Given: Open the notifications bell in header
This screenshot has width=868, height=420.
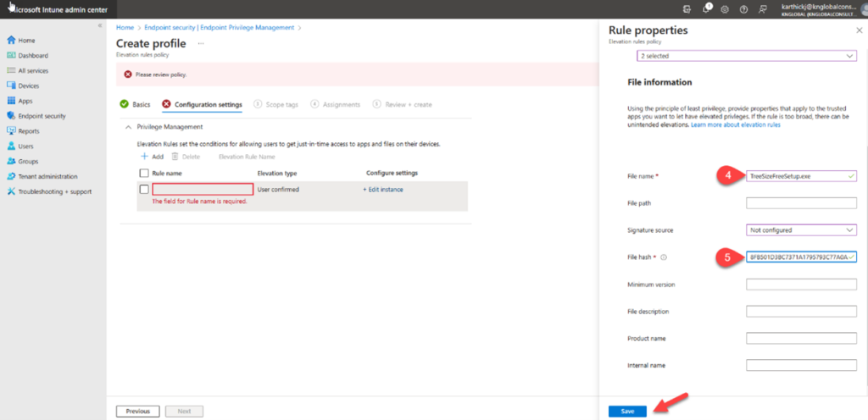Looking at the screenshot, I should coord(707,8).
